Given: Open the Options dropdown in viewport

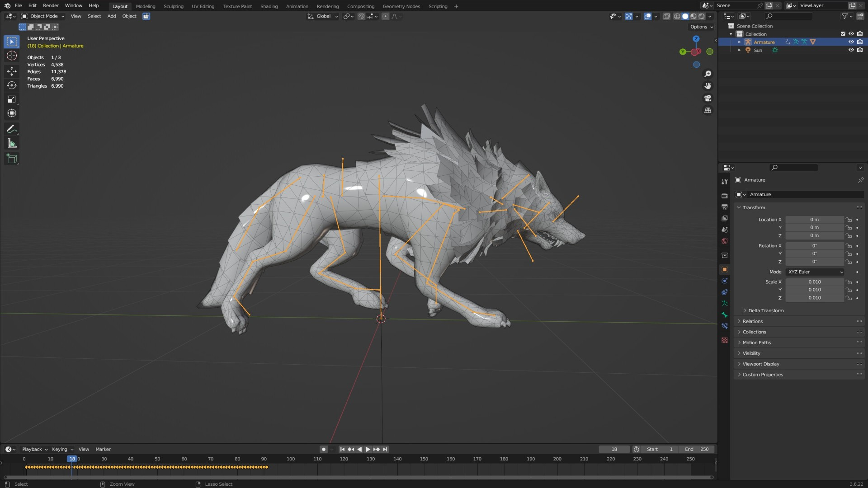Looking at the screenshot, I should pos(701,27).
